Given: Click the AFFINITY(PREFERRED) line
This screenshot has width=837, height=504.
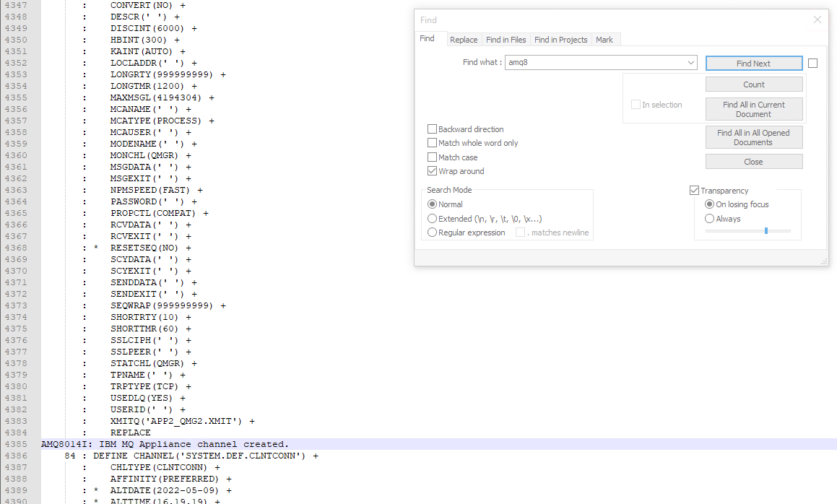Looking at the screenshot, I should click(171, 479).
